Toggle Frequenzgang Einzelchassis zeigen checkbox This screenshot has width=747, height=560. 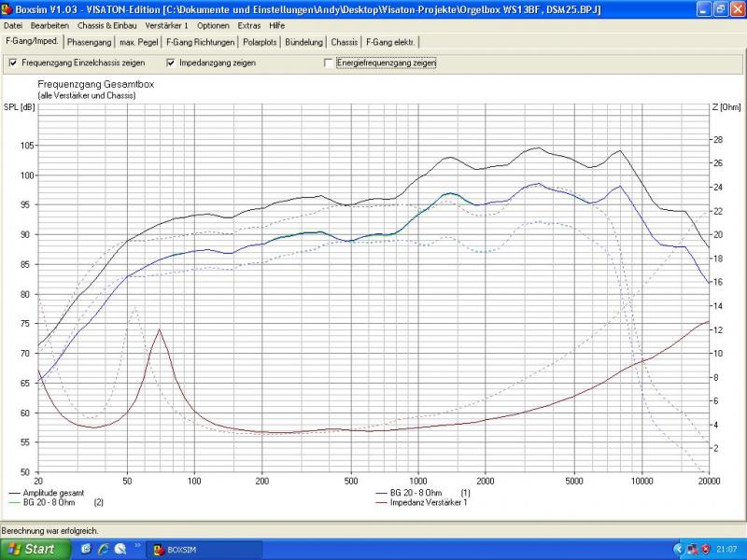coord(13,63)
